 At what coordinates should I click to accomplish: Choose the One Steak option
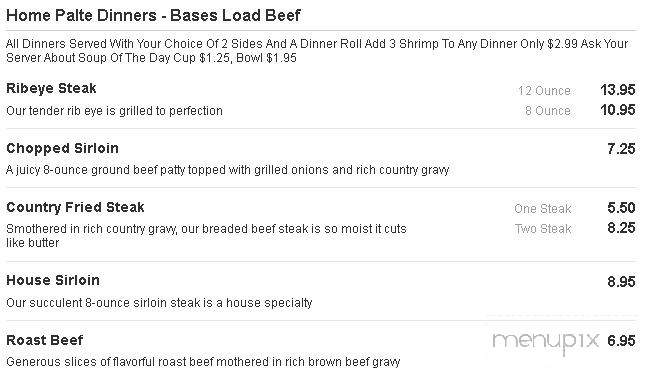(x=543, y=209)
